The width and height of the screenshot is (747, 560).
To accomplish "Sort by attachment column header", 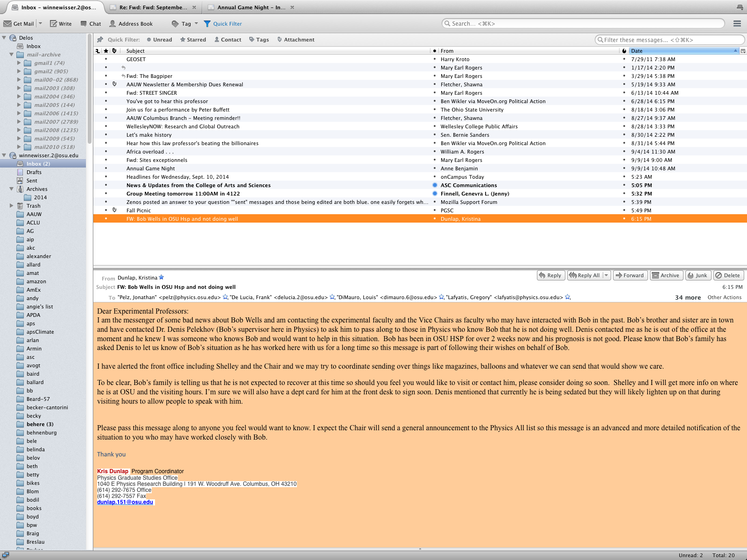I will [114, 51].
